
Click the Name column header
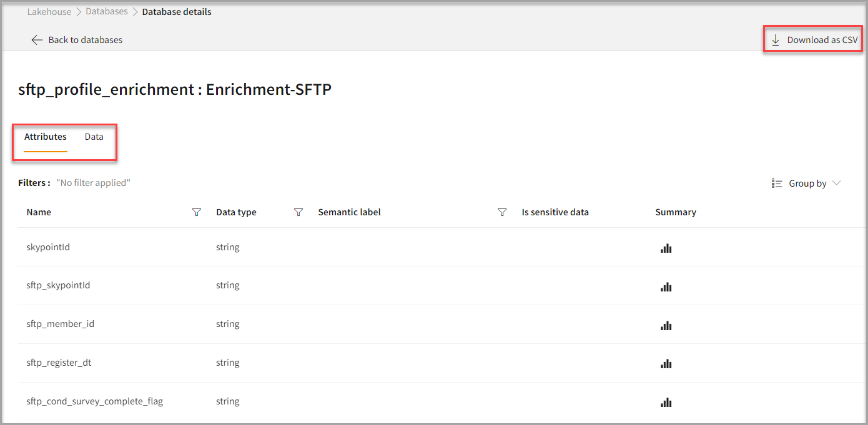click(39, 213)
